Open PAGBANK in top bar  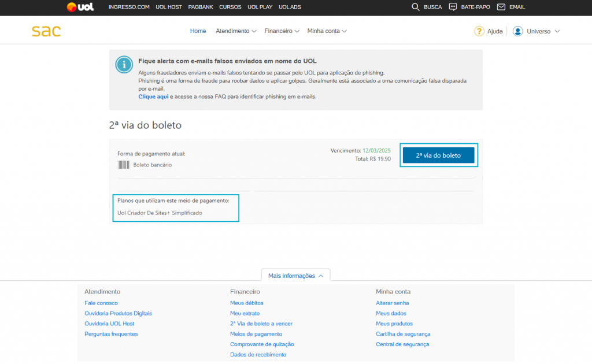coord(201,7)
